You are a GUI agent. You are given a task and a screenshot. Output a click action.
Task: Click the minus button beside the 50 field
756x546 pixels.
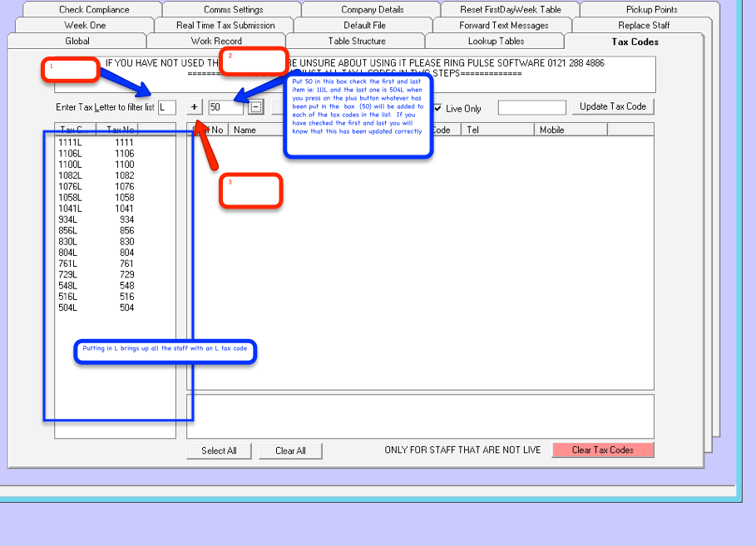[x=256, y=107]
